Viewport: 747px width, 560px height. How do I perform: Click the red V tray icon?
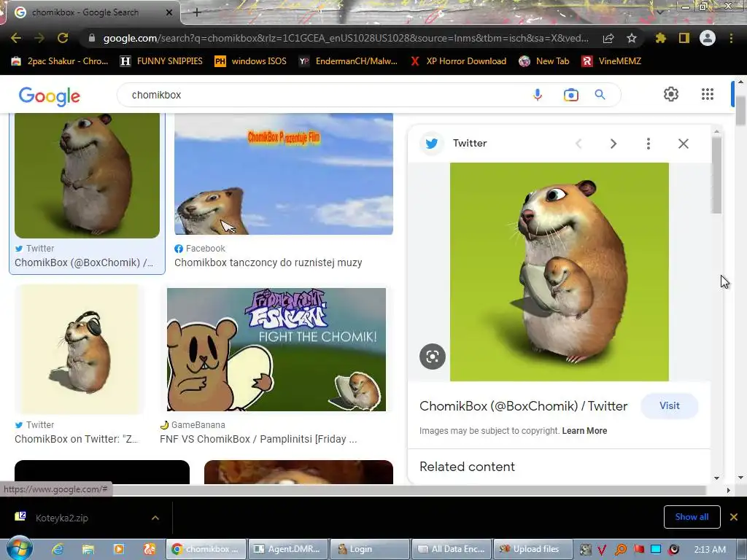point(602,550)
